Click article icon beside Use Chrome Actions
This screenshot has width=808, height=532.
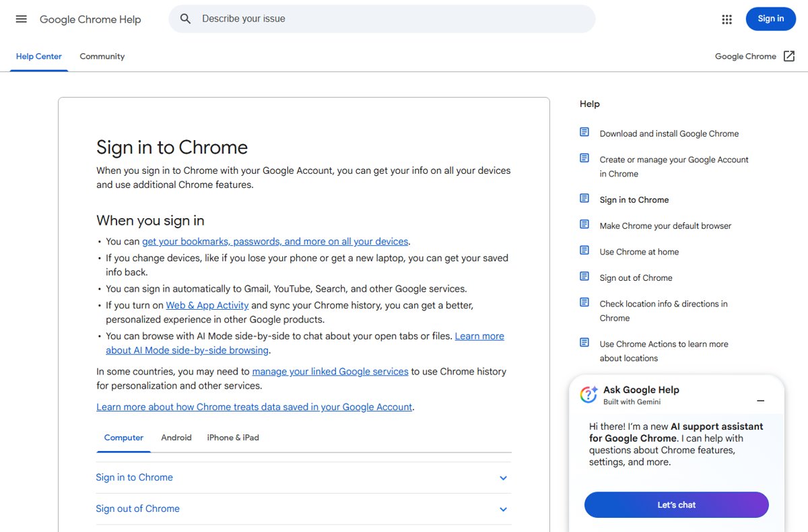(x=584, y=342)
